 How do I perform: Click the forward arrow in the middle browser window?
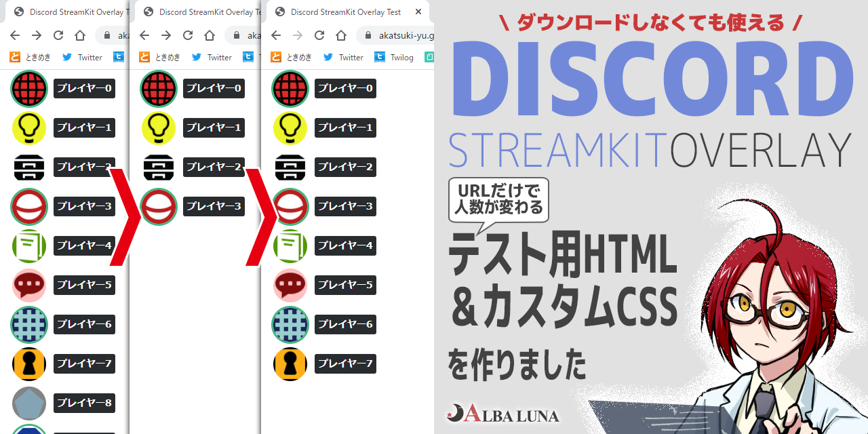(x=166, y=35)
